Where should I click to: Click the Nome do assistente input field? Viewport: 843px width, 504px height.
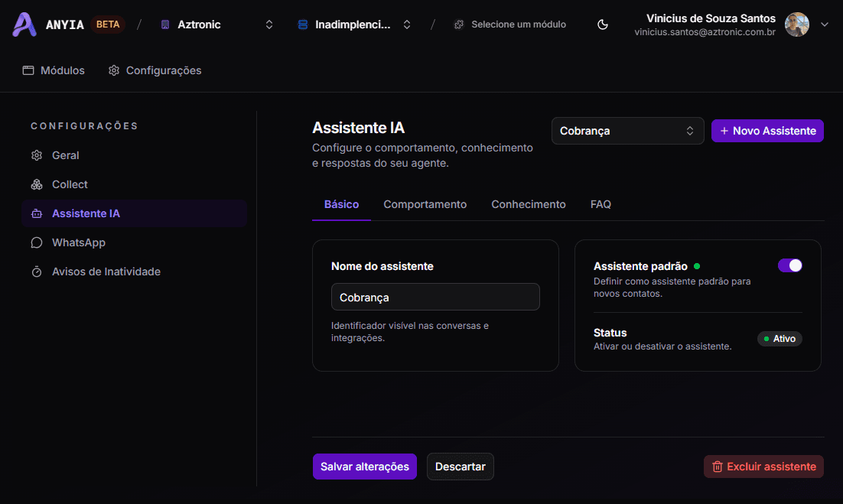pyautogui.click(x=435, y=298)
